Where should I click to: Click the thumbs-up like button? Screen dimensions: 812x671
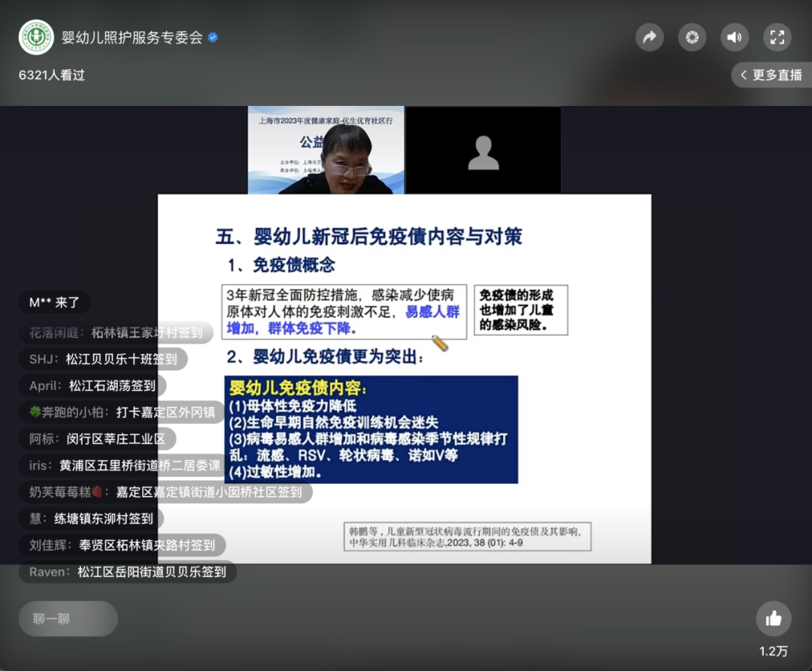[773, 618]
